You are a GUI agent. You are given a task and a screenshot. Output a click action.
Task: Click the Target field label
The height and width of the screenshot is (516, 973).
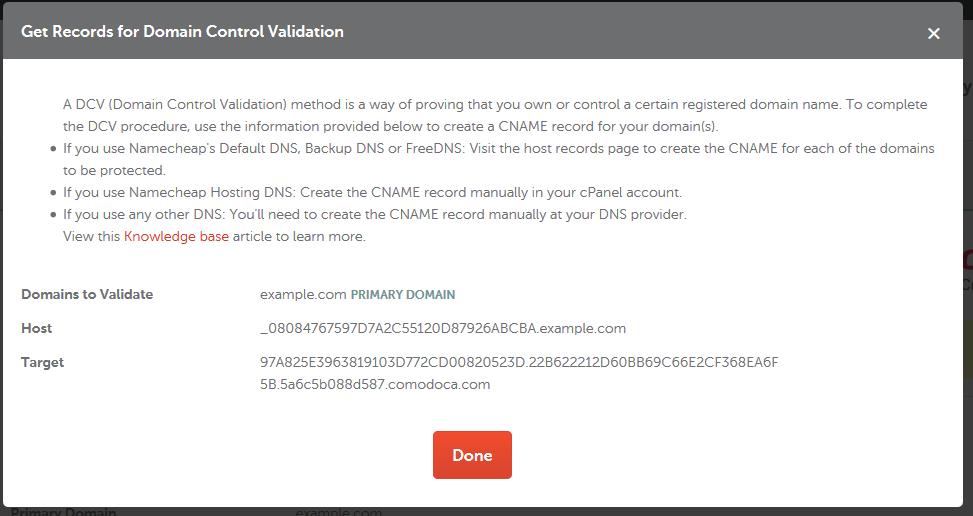(42, 362)
